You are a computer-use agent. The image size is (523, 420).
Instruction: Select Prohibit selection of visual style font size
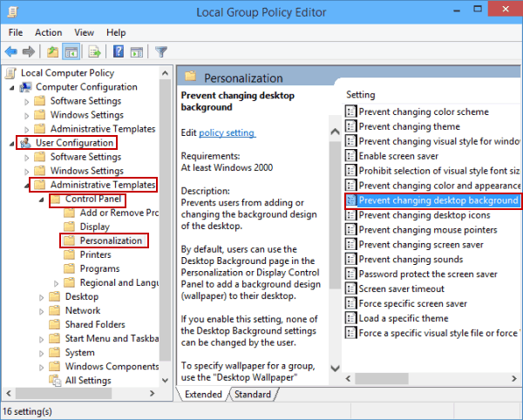439,171
